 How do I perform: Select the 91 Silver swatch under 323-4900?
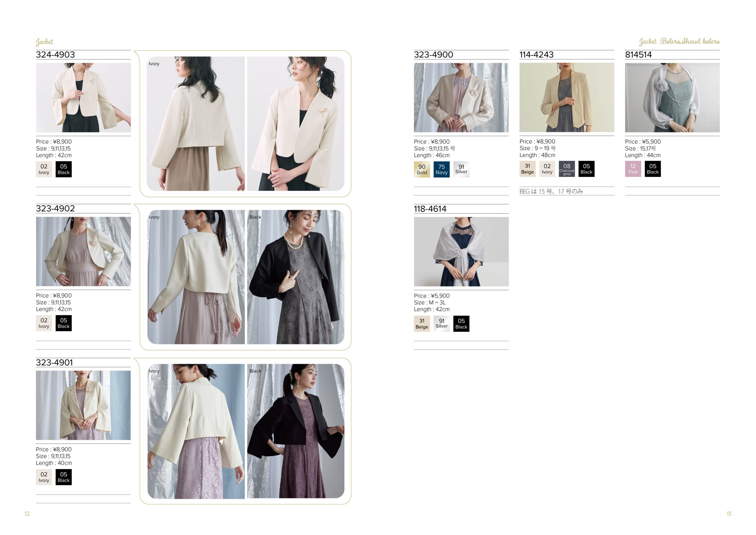[461, 169]
